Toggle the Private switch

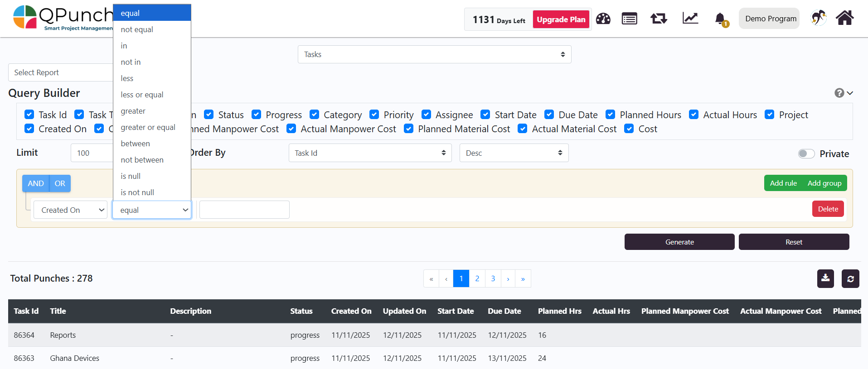pos(806,153)
